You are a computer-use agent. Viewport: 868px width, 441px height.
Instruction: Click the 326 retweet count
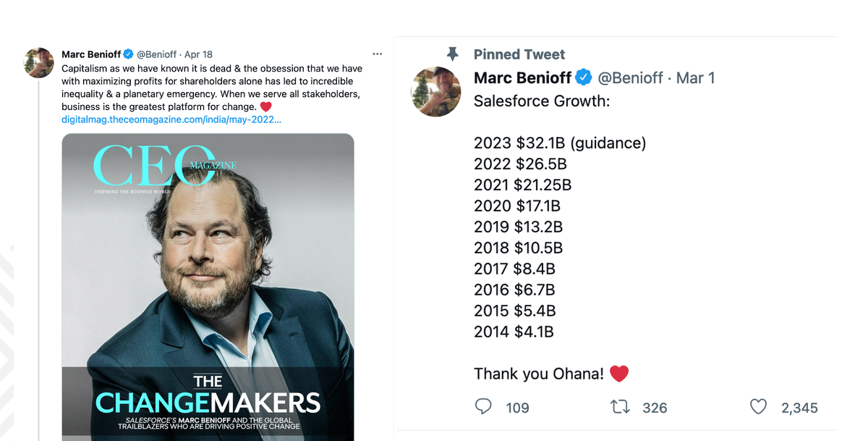(x=655, y=408)
